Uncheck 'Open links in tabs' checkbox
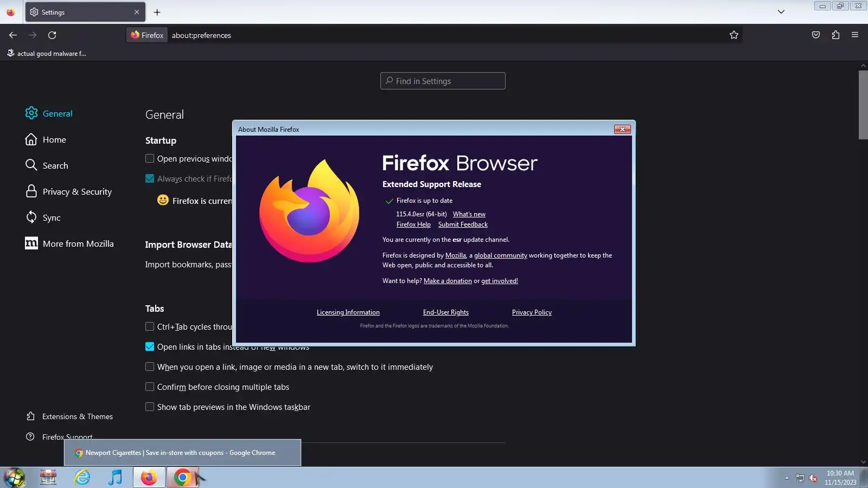The image size is (868, 488). pos(150,347)
